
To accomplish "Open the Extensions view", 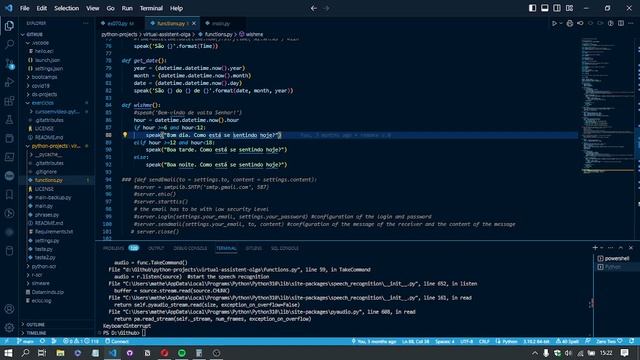I will coord(9,101).
